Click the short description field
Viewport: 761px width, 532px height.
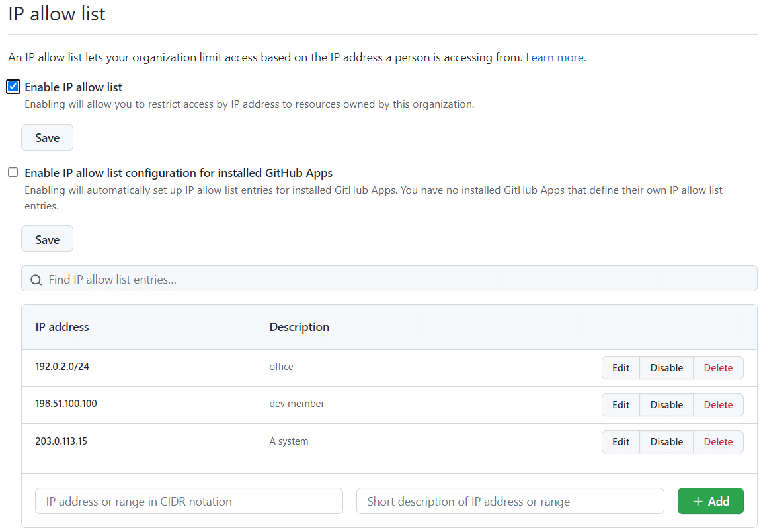click(x=509, y=501)
